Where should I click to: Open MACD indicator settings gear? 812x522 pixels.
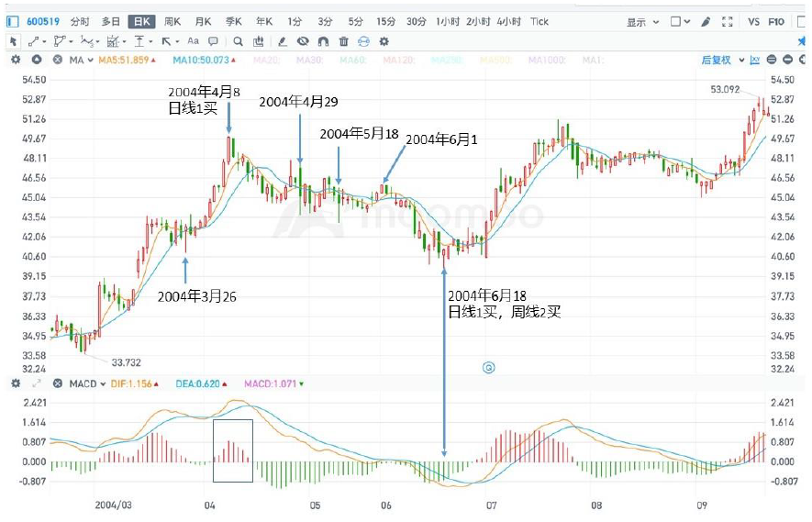pyautogui.click(x=15, y=383)
